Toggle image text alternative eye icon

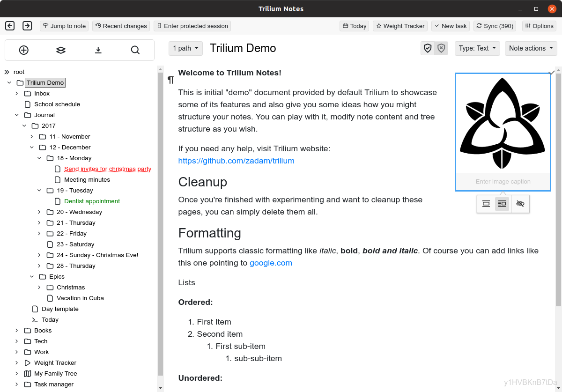coord(520,204)
